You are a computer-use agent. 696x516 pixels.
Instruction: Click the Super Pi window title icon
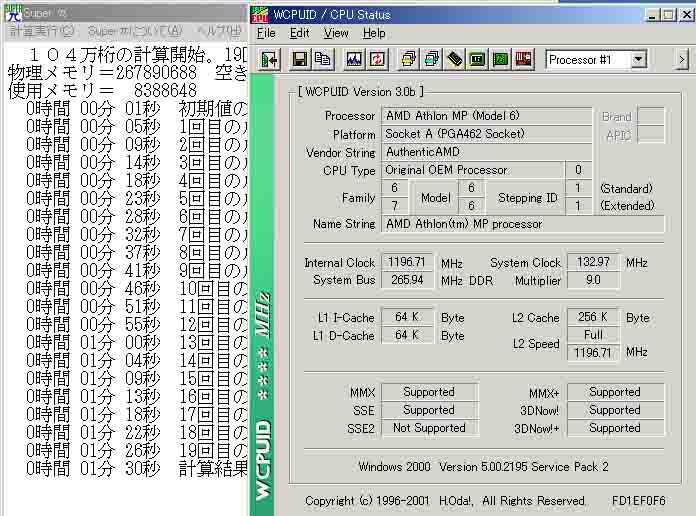[x=14, y=14]
